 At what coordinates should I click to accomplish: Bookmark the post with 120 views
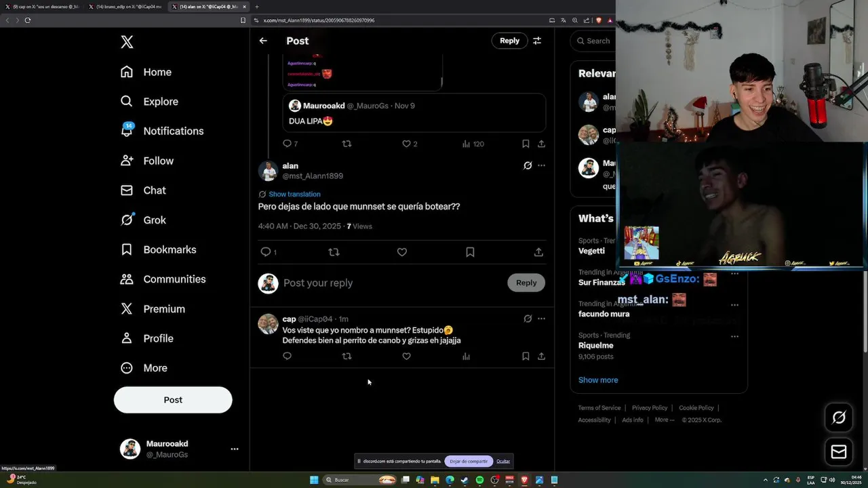pyautogui.click(x=526, y=144)
